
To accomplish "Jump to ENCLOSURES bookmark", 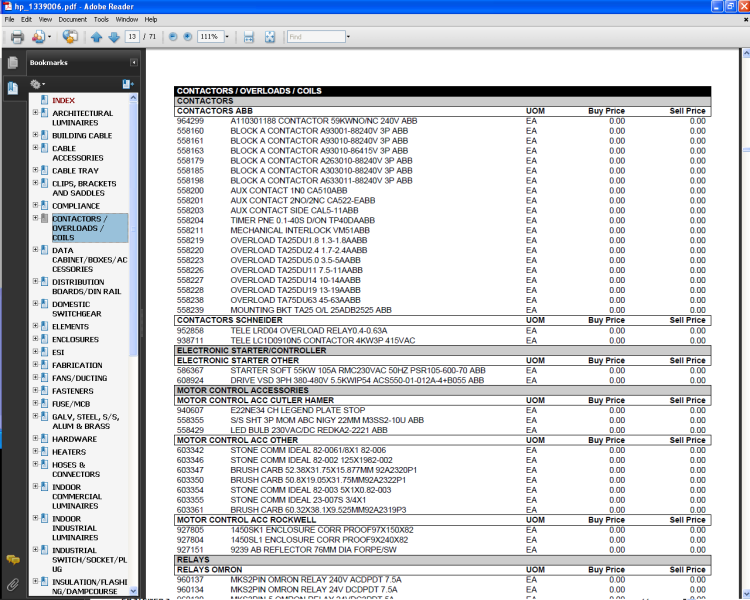I will coord(75,339).
